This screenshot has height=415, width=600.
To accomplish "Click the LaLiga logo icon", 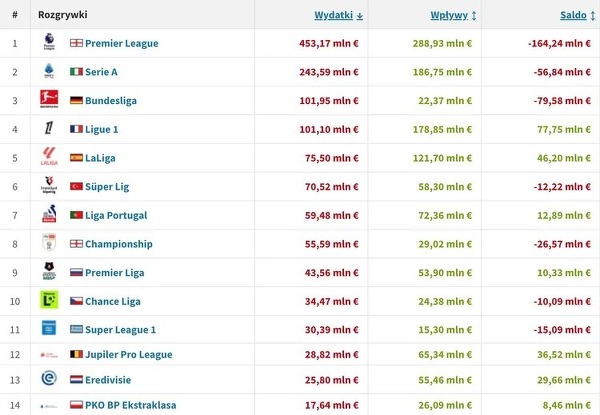I will tap(48, 157).
